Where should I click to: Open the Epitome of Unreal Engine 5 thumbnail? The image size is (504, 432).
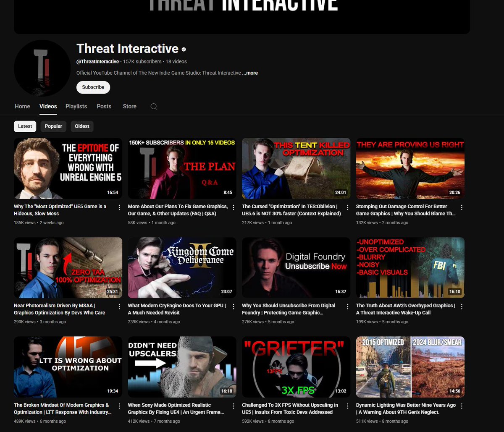click(x=68, y=168)
